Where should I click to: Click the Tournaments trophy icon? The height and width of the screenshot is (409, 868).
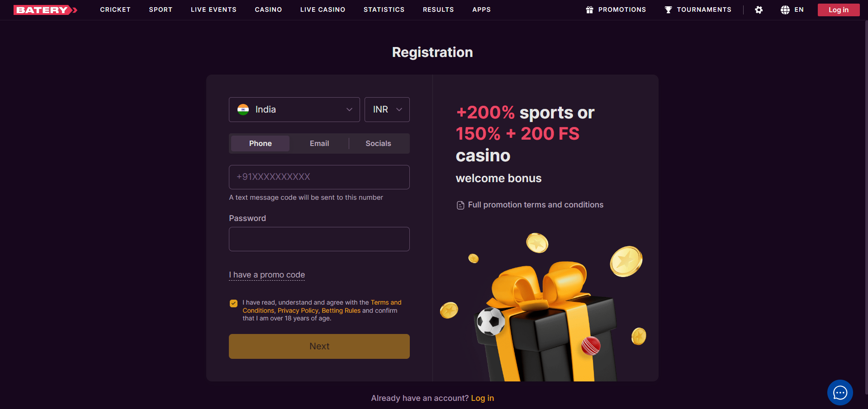click(x=668, y=10)
